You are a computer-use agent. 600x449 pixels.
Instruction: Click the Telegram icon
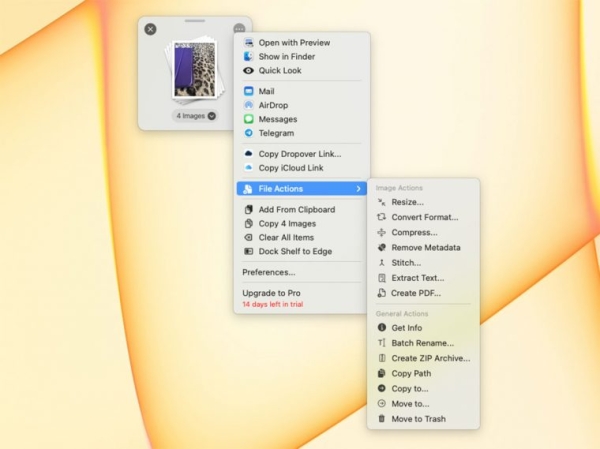coord(249,133)
